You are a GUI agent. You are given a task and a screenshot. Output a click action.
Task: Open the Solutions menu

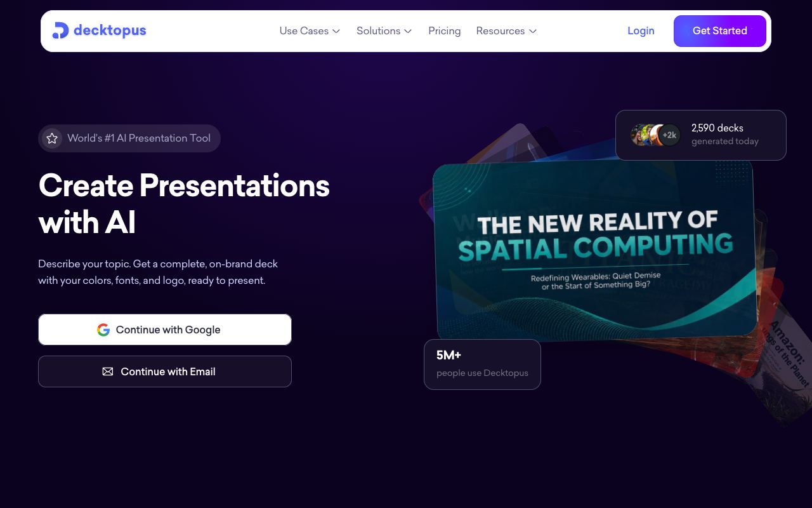coord(384,31)
